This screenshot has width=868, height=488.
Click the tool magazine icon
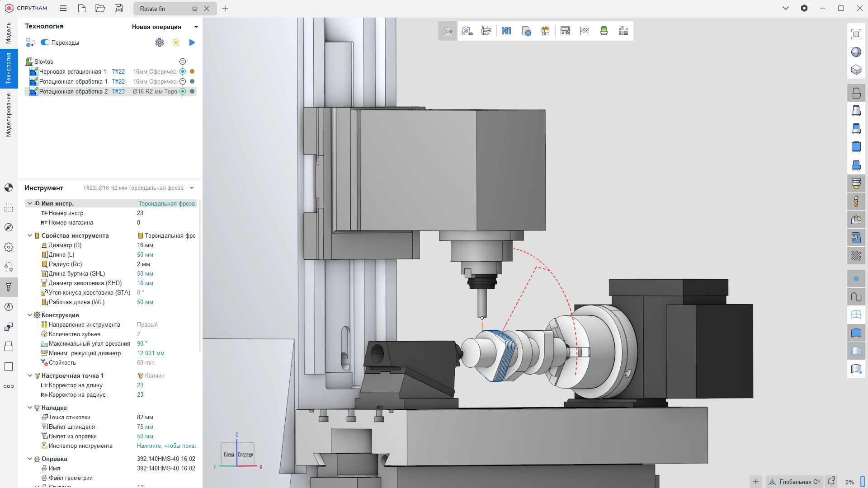point(546,31)
